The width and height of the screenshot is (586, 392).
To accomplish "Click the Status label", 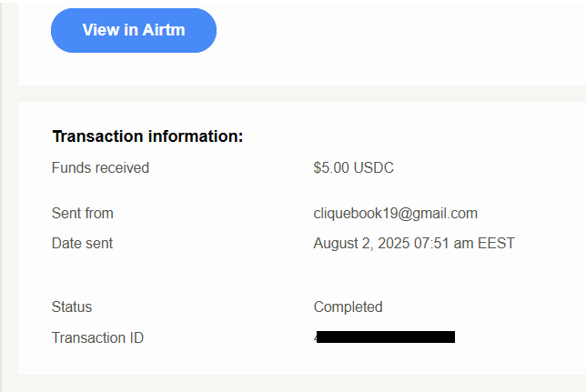I will pyautogui.click(x=71, y=307).
